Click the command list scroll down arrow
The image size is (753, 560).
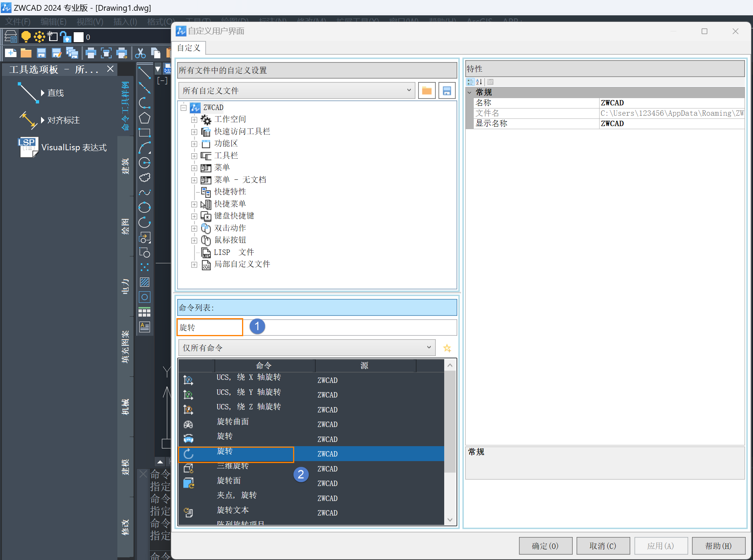[450, 520]
